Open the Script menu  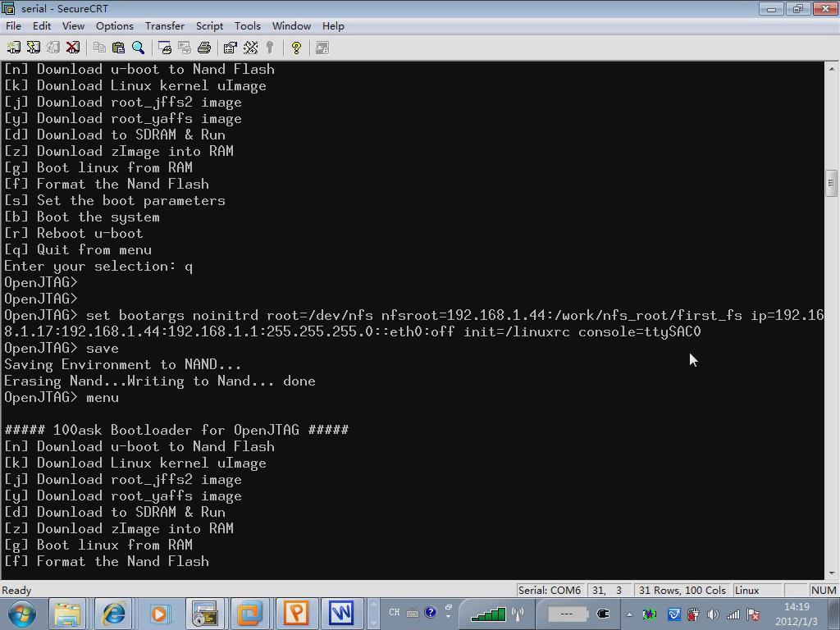pos(209,25)
